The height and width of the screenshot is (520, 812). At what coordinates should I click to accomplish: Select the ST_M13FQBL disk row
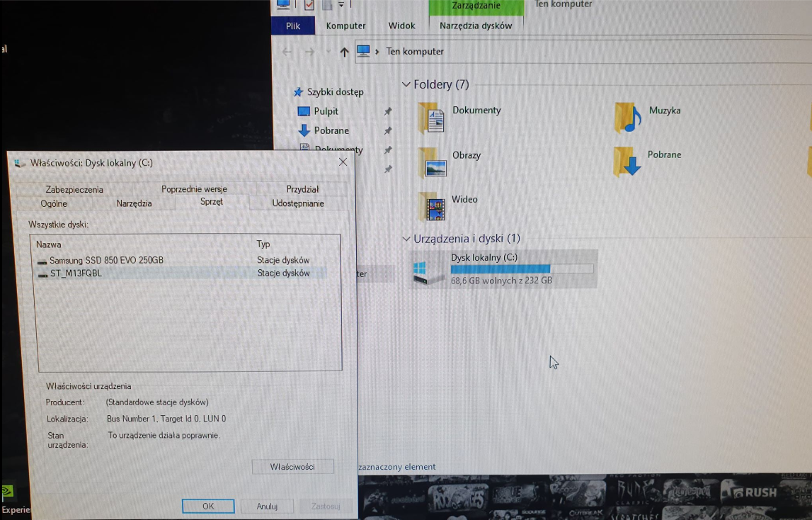pos(181,273)
